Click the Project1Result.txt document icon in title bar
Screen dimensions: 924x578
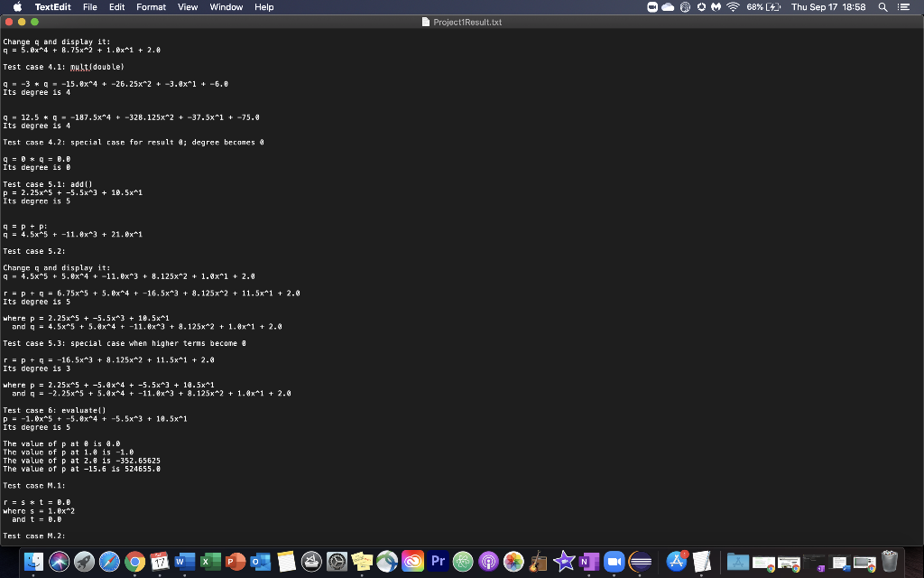click(x=426, y=22)
